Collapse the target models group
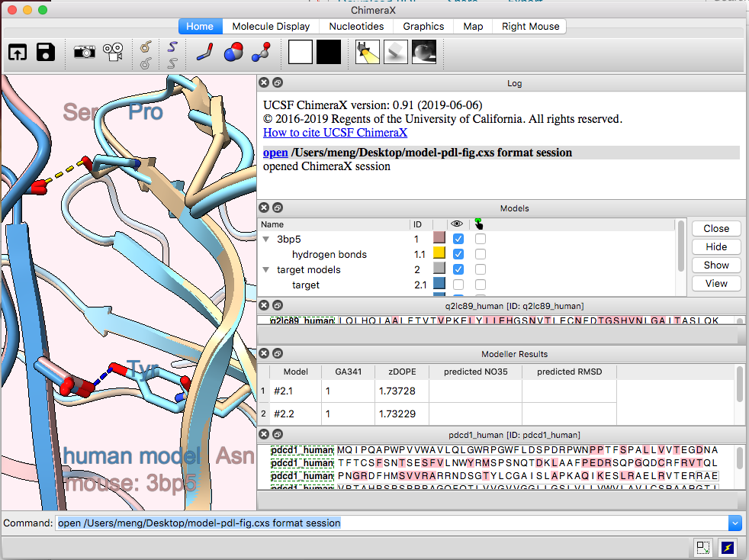 coord(266,270)
